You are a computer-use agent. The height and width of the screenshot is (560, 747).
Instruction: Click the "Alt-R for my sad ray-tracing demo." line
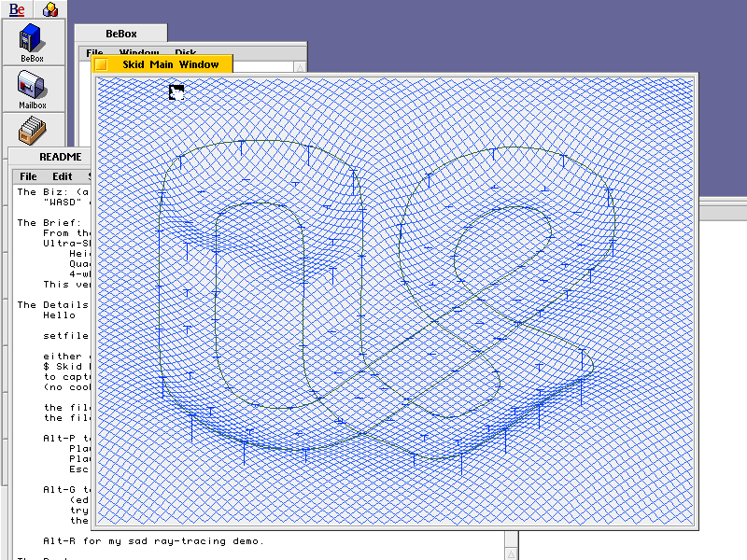point(153,541)
